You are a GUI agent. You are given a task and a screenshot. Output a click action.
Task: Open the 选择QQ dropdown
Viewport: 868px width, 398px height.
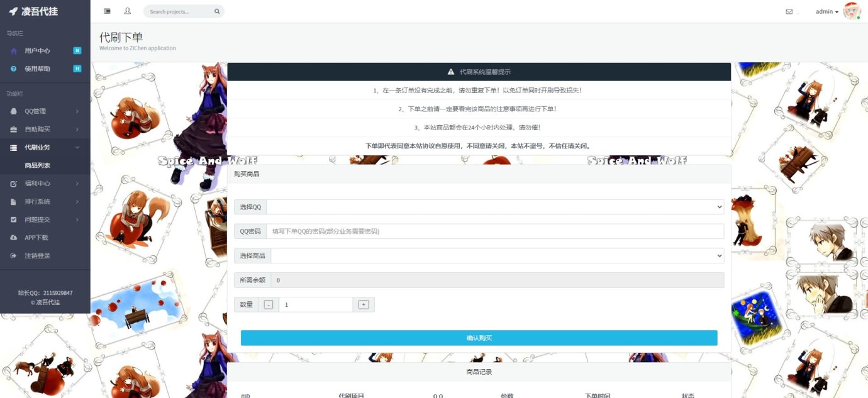pyautogui.click(x=495, y=207)
